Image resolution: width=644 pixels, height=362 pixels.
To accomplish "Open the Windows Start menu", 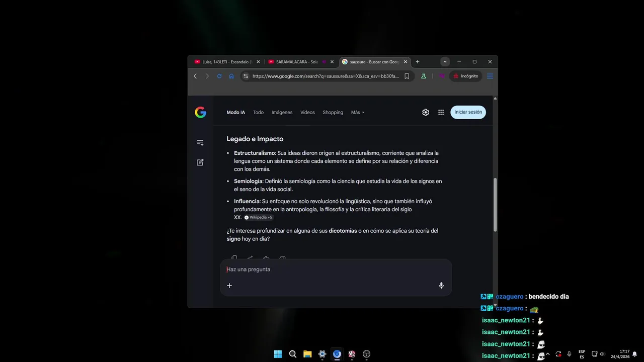I will point(278,354).
